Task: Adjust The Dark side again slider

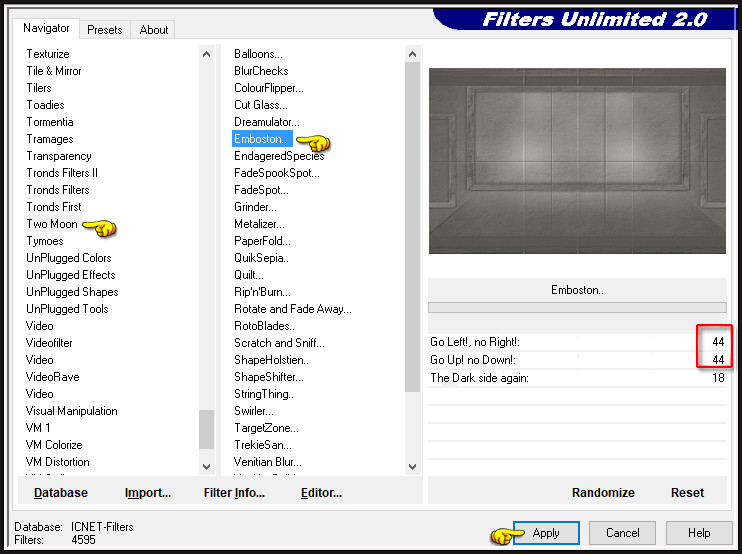Action: click(x=577, y=378)
